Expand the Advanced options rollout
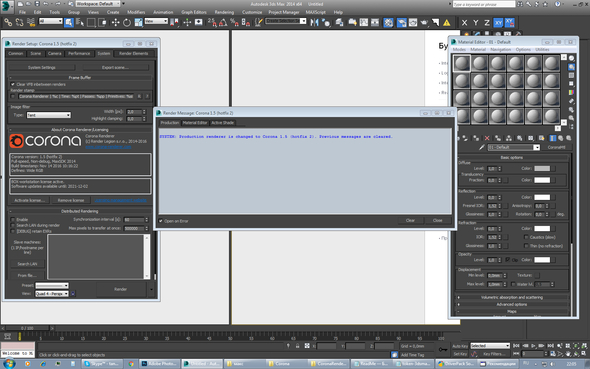The image size is (590, 369). point(512,305)
